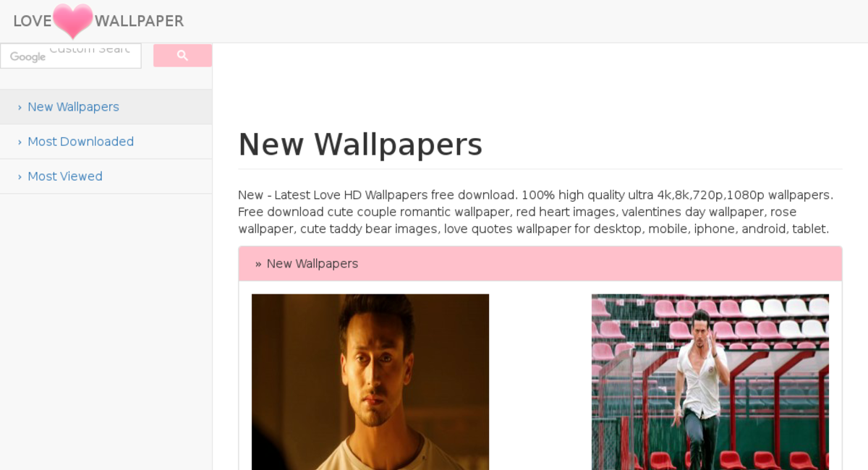The height and width of the screenshot is (470, 868).
Task: Click the double-arrow icon in pink panel header
Action: pyautogui.click(x=258, y=264)
